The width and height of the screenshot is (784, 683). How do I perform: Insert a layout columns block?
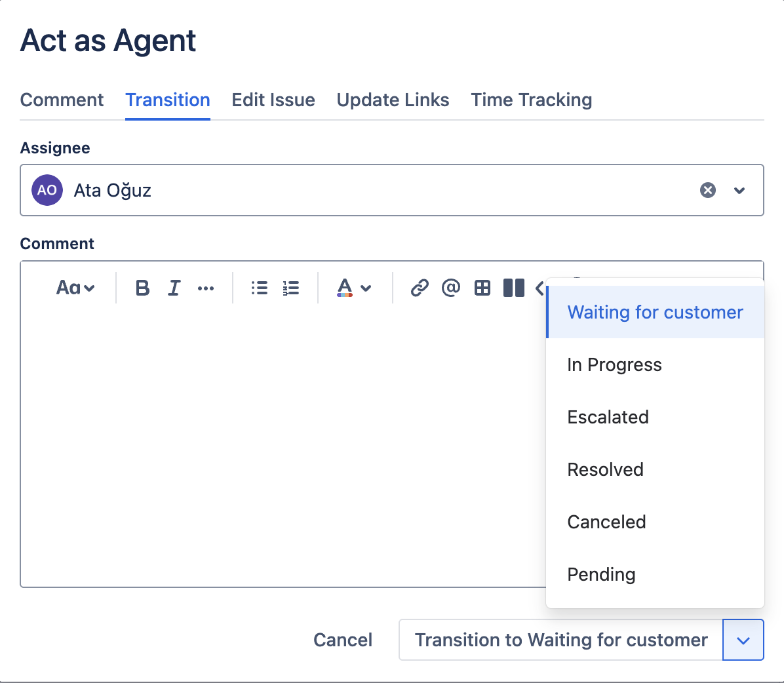[513, 288]
